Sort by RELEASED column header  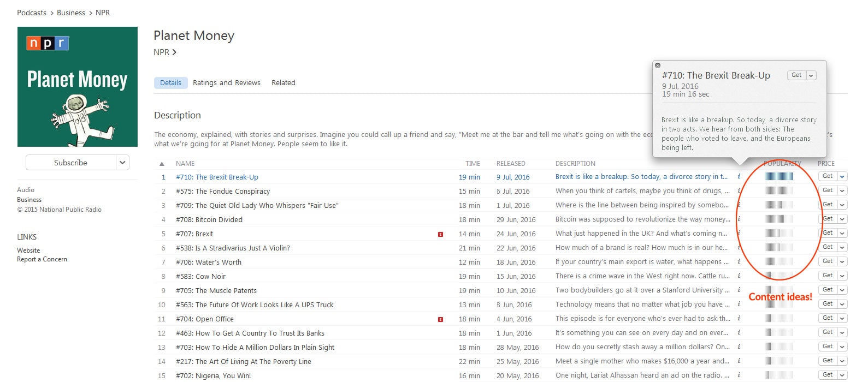pos(511,164)
